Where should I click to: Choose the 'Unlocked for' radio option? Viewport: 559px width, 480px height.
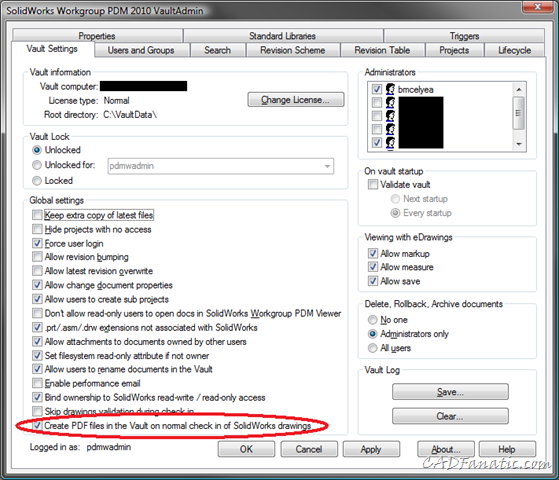point(37,165)
